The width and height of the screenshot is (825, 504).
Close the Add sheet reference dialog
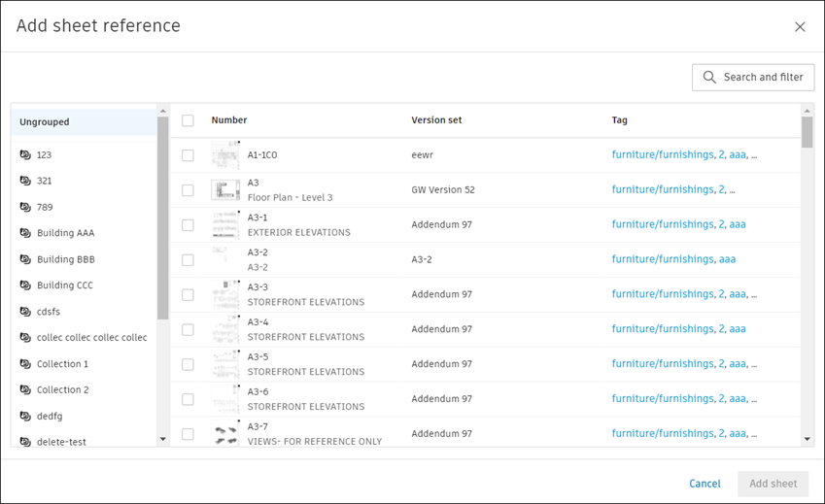click(x=800, y=27)
